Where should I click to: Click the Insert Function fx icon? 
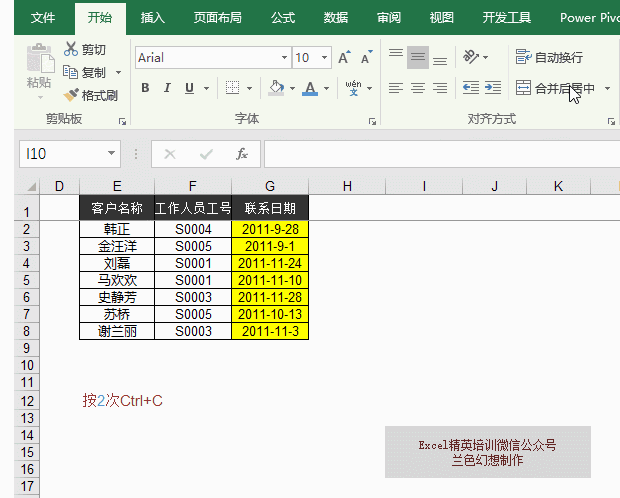[241, 154]
